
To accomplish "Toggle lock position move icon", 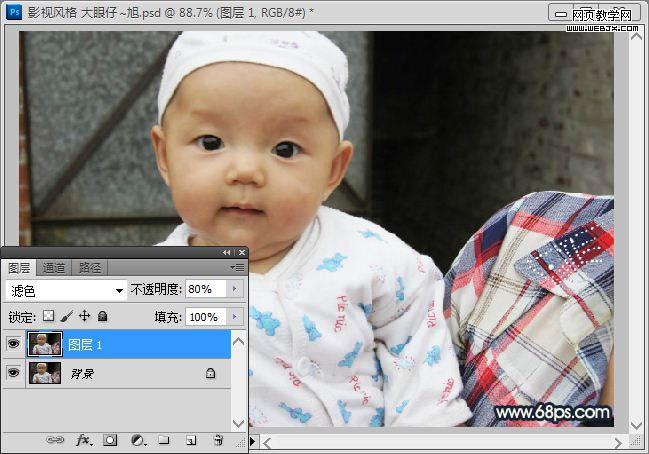I will click(84, 316).
